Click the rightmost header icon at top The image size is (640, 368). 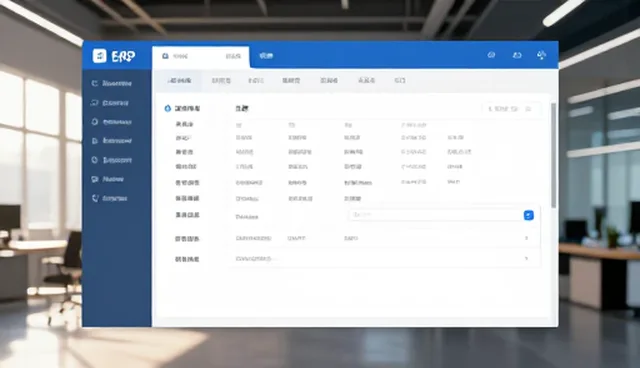pyautogui.click(x=542, y=55)
